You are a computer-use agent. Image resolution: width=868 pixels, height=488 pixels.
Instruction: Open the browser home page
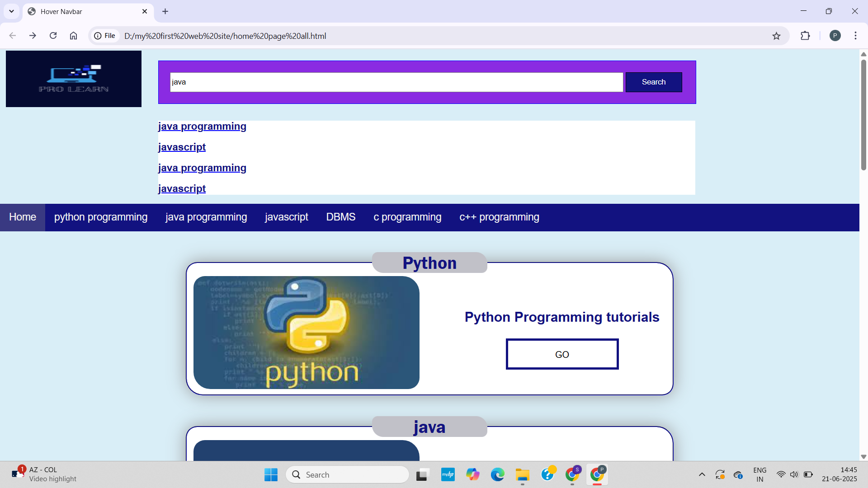pyautogui.click(x=73, y=36)
